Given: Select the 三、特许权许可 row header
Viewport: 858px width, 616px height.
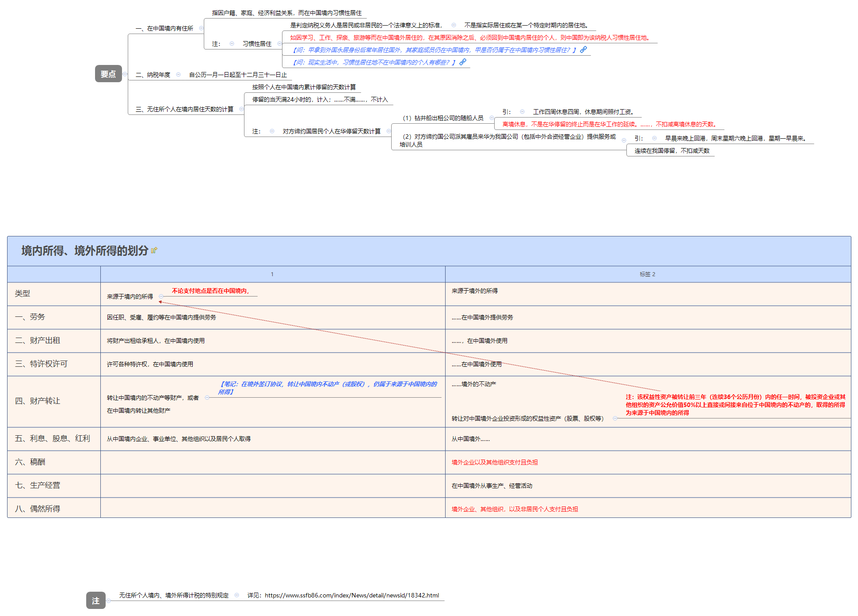Looking at the screenshot, I should [41, 364].
